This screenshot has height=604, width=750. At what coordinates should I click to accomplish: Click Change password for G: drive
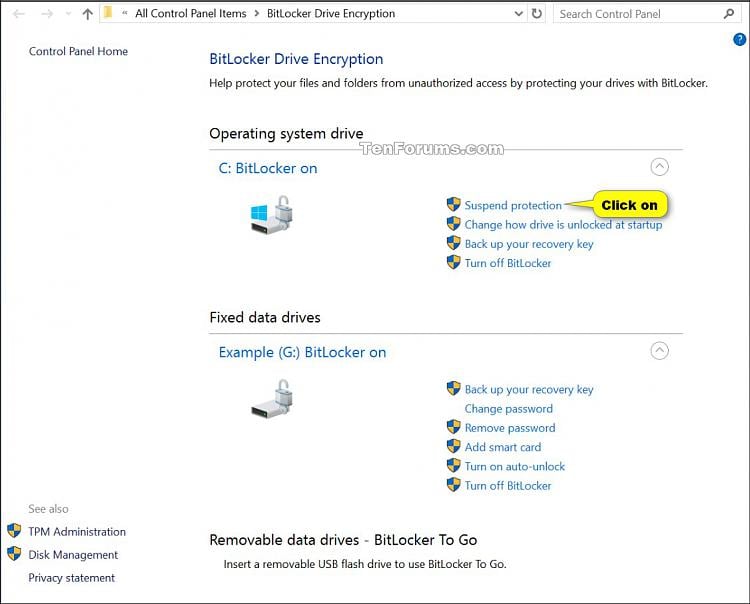(508, 409)
